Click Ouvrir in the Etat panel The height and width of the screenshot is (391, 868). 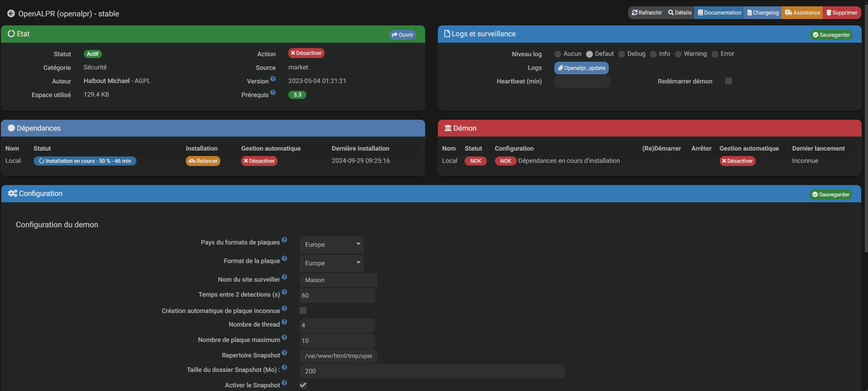pos(402,35)
